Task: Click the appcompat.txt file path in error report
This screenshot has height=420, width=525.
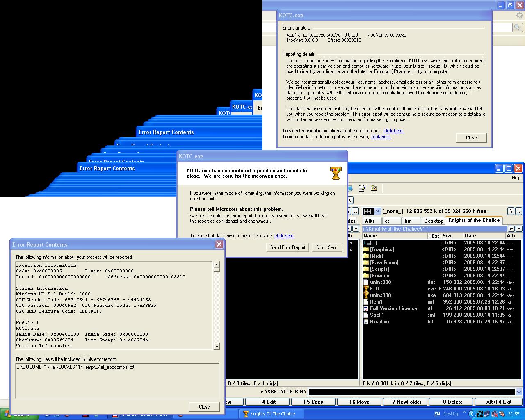Action: (75, 367)
